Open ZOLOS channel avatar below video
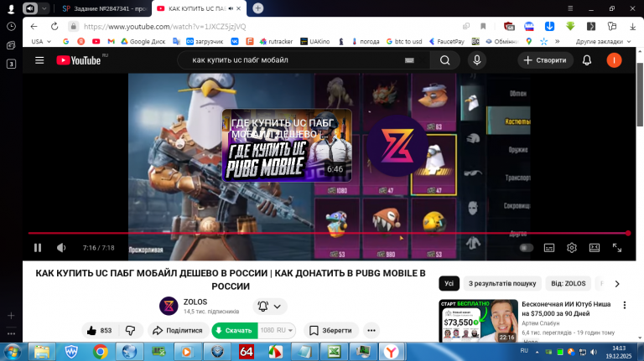Screen dimensions: 644x361 pyautogui.click(x=169, y=306)
